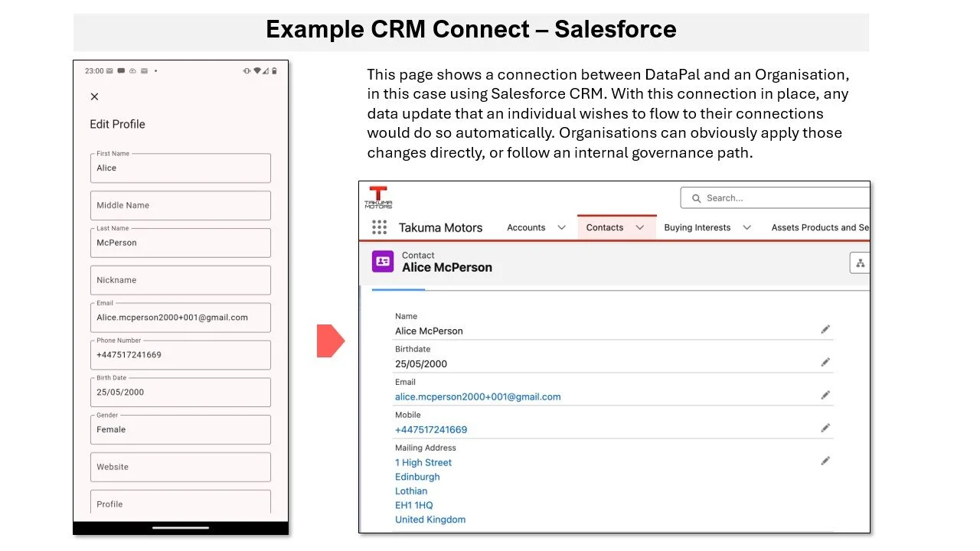Click the slide title Example CRM Connect – Salesforce
980x551 pixels.
[x=471, y=30]
